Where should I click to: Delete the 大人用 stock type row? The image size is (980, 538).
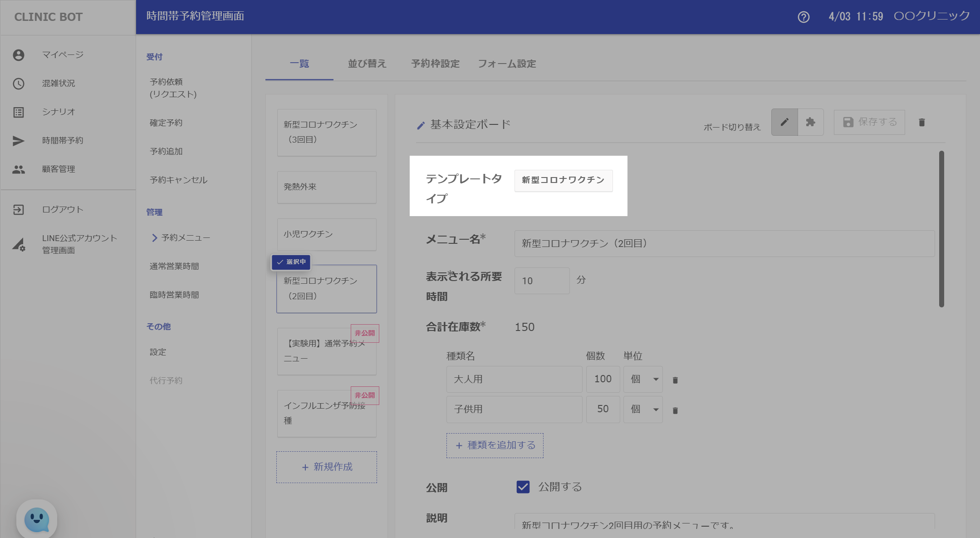pos(675,380)
